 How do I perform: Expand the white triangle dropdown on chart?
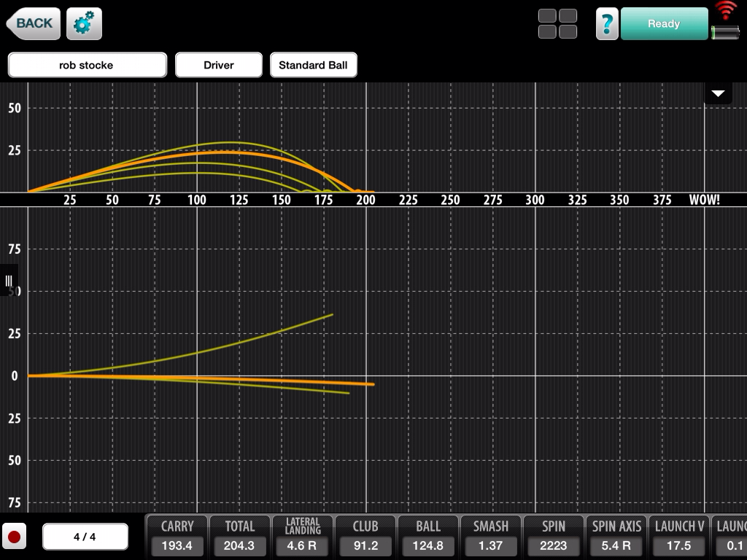click(x=718, y=93)
